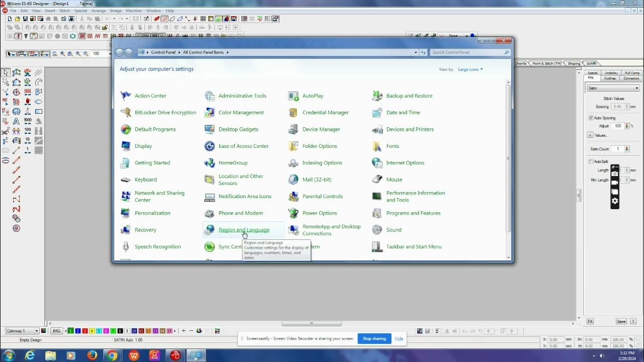Select yellow color swatch 4
The width and height of the screenshot is (644, 362).
coord(92,331)
